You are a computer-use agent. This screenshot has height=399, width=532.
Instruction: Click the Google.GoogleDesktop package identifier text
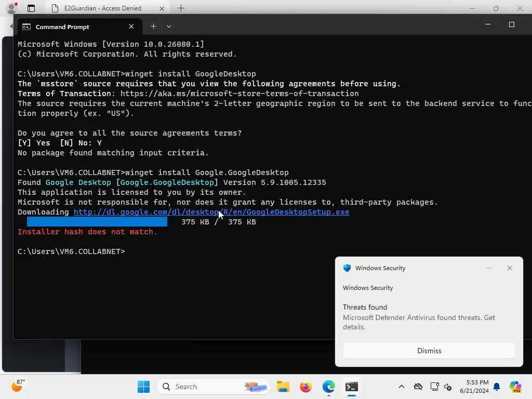[167, 182]
